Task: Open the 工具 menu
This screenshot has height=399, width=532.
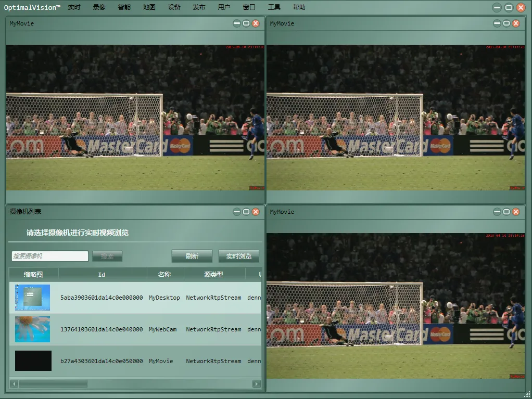Action: pyautogui.click(x=274, y=7)
